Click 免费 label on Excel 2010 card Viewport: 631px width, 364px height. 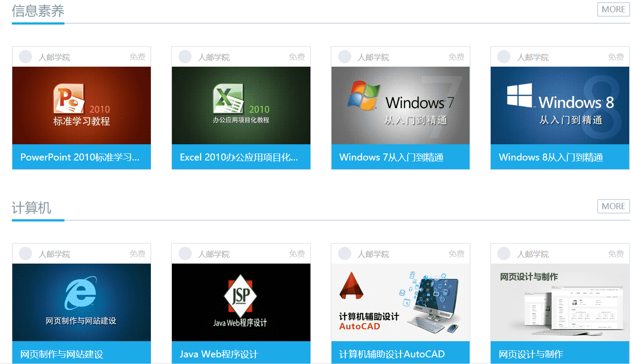(297, 57)
